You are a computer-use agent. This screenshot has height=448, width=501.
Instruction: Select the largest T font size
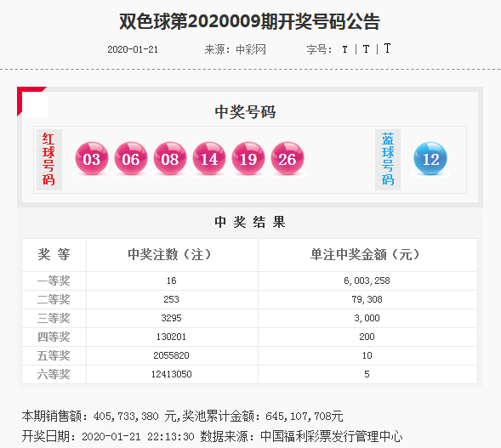(x=387, y=48)
